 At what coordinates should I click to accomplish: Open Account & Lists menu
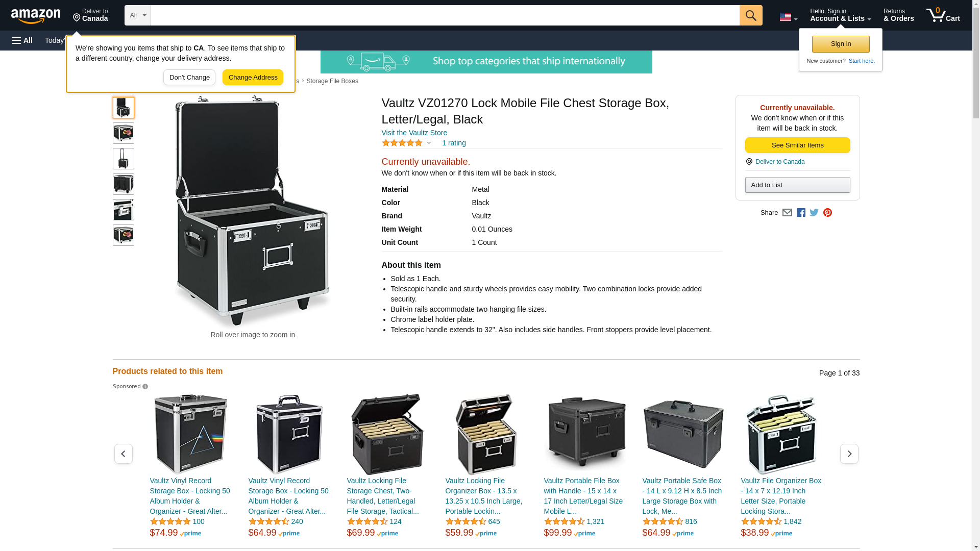tap(840, 15)
